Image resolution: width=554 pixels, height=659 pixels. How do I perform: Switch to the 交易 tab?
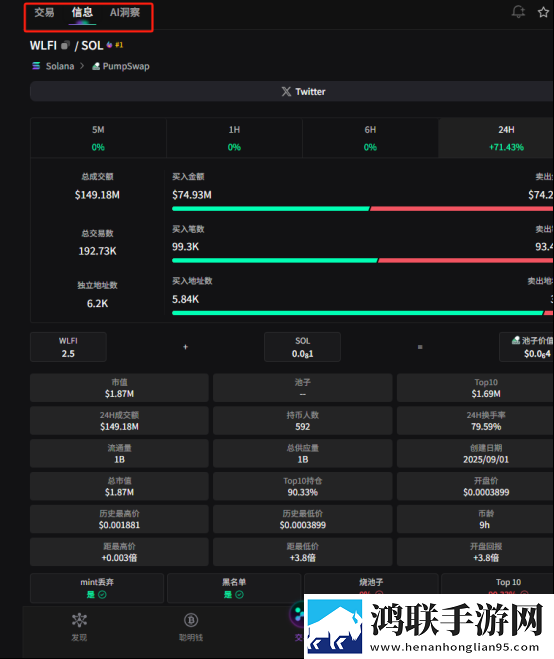pos(44,13)
